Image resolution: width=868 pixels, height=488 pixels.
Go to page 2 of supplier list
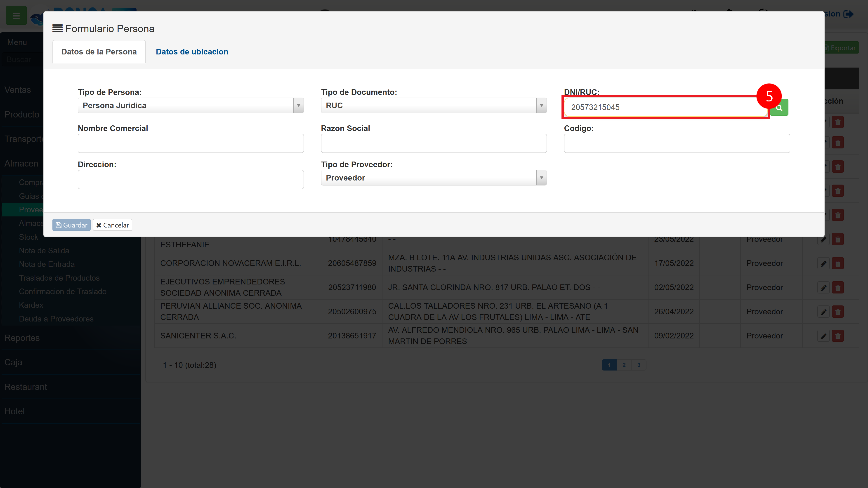624,365
